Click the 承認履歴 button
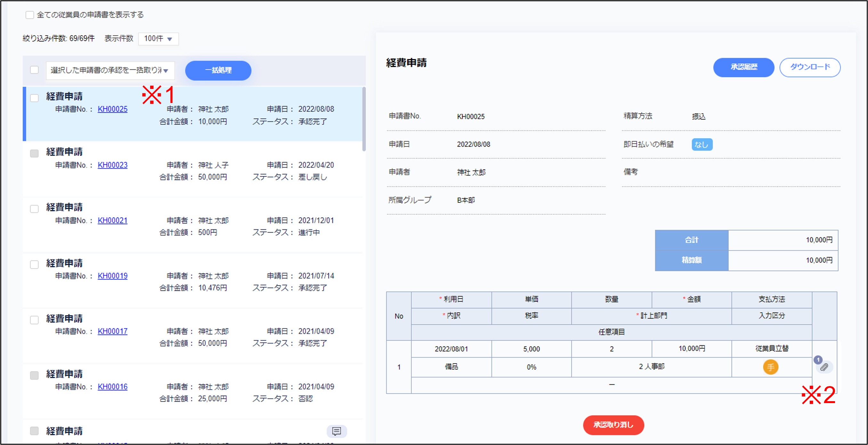868x445 pixels. pyautogui.click(x=744, y=67)
